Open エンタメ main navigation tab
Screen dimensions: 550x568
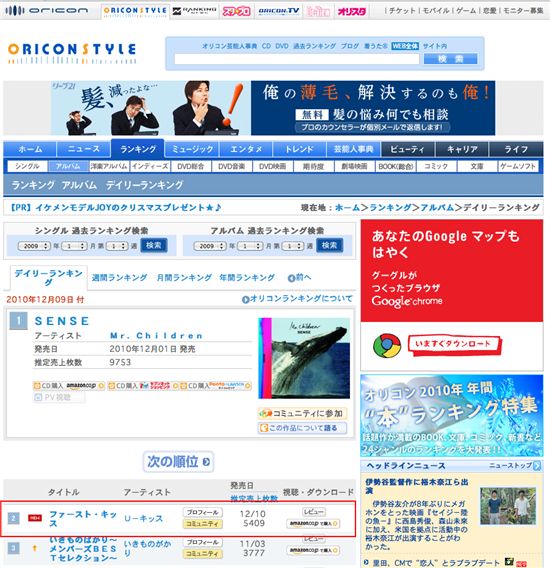(246, 149)
